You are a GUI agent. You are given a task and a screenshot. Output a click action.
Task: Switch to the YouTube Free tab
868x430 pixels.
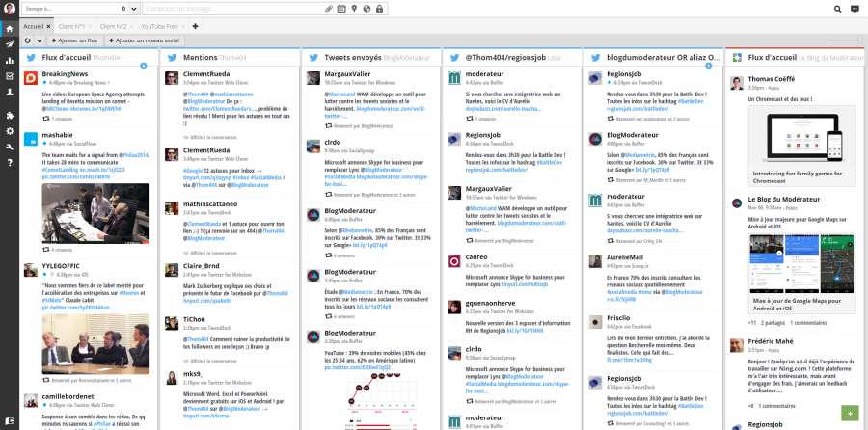[159, 26]
